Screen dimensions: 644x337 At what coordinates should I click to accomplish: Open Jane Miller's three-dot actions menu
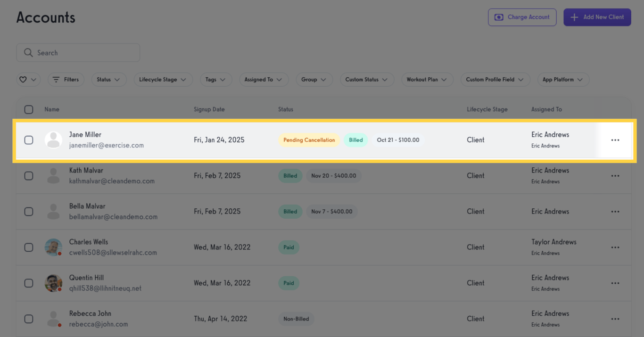pyautogui.click(x=615, y=140)
